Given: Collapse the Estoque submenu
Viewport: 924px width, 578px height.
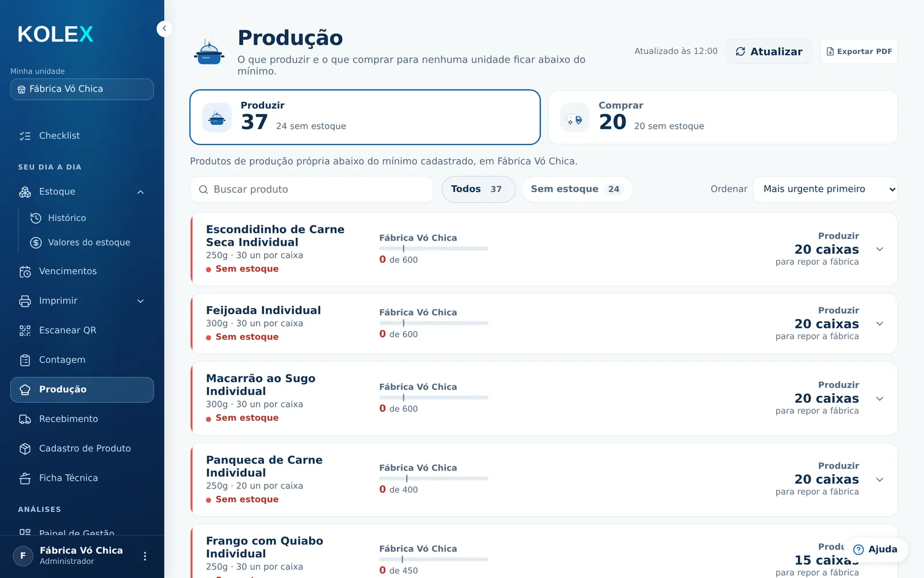Looking at the screenshot, I should point(140,192).
